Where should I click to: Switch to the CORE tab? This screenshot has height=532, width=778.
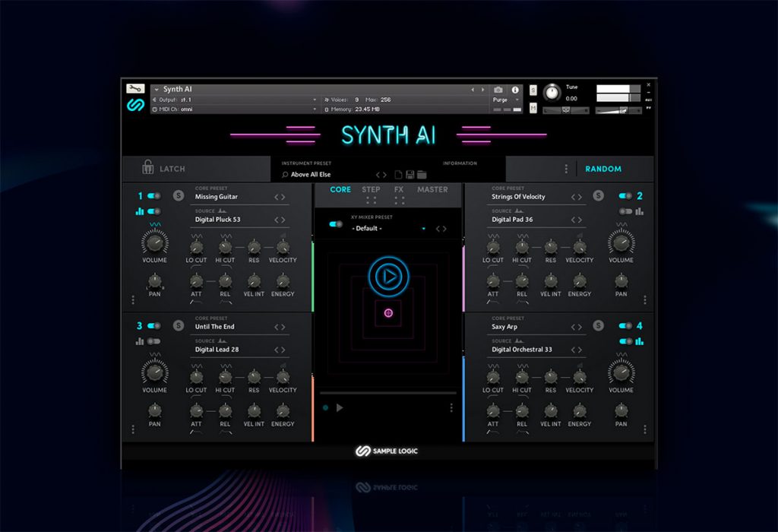[x=340, y=189]
